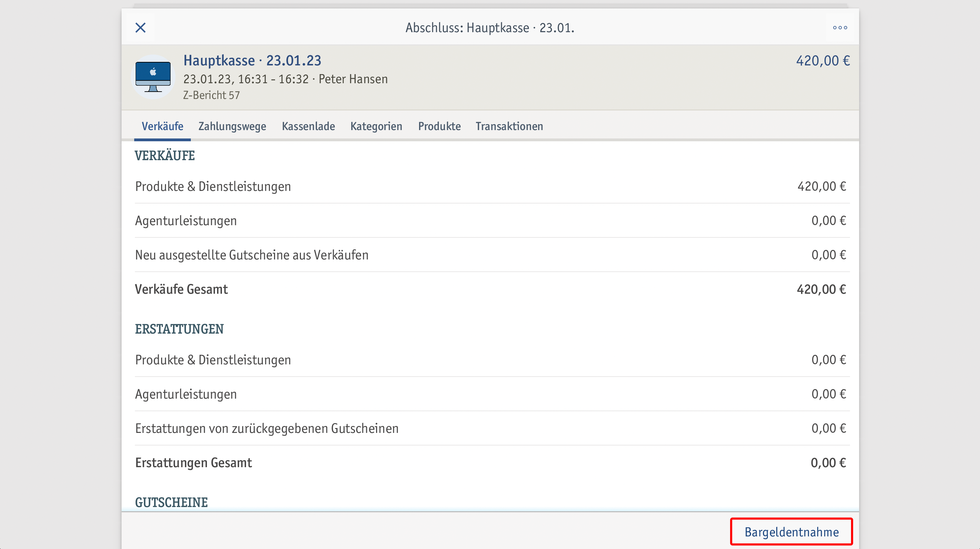Go to the Produkte tab
Viewport: 980px width, 549px height.
439,126
